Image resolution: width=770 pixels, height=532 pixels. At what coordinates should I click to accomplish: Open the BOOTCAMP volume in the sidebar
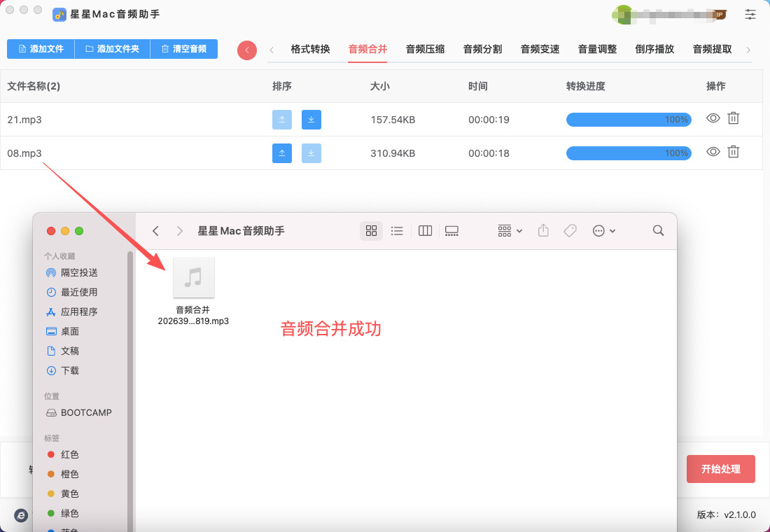click(x=79, y=412)
